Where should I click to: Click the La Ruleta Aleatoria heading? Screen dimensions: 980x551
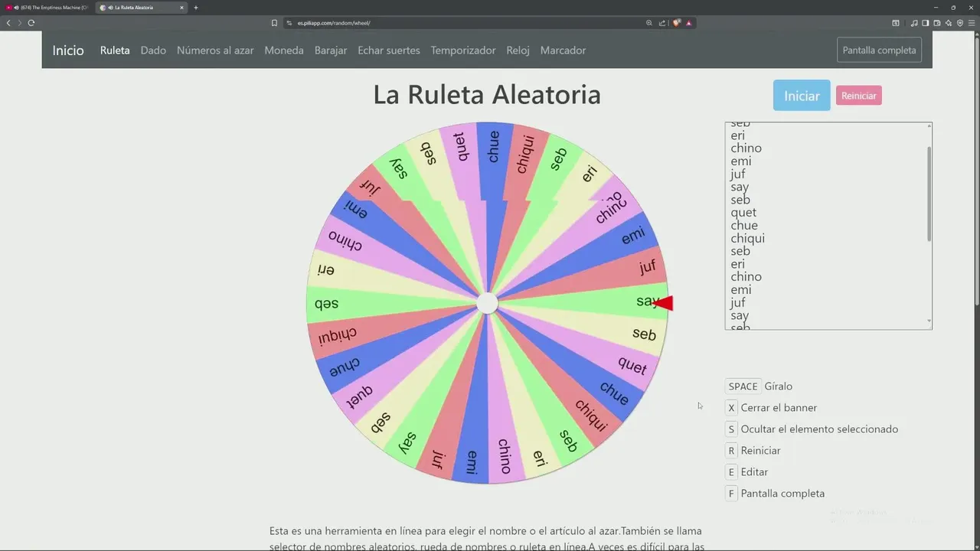coord(487,95)
